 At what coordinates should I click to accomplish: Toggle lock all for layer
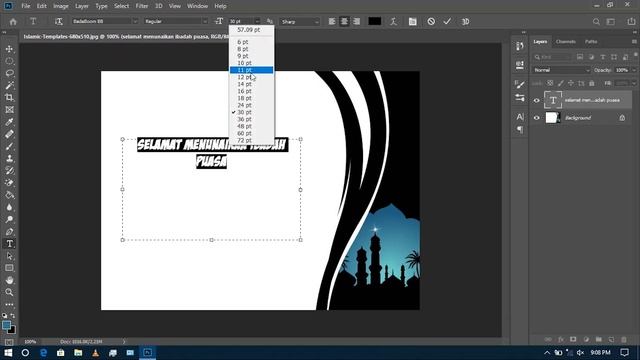[592, 83]
